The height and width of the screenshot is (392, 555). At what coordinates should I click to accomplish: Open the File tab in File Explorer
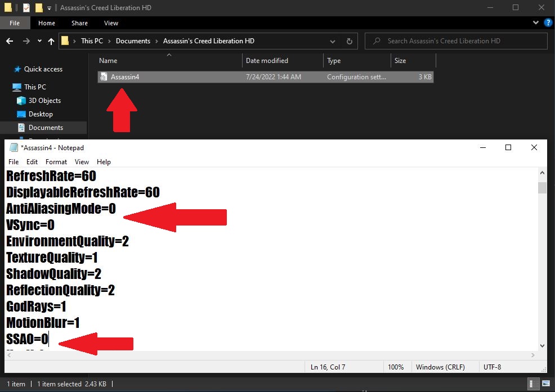pos(15,23)
